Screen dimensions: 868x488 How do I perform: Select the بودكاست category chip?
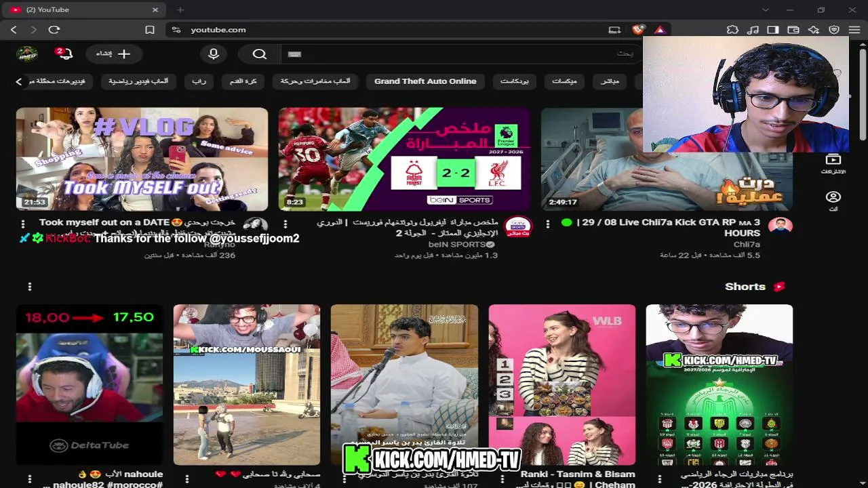pyautogui.click(x=515, y=81)
